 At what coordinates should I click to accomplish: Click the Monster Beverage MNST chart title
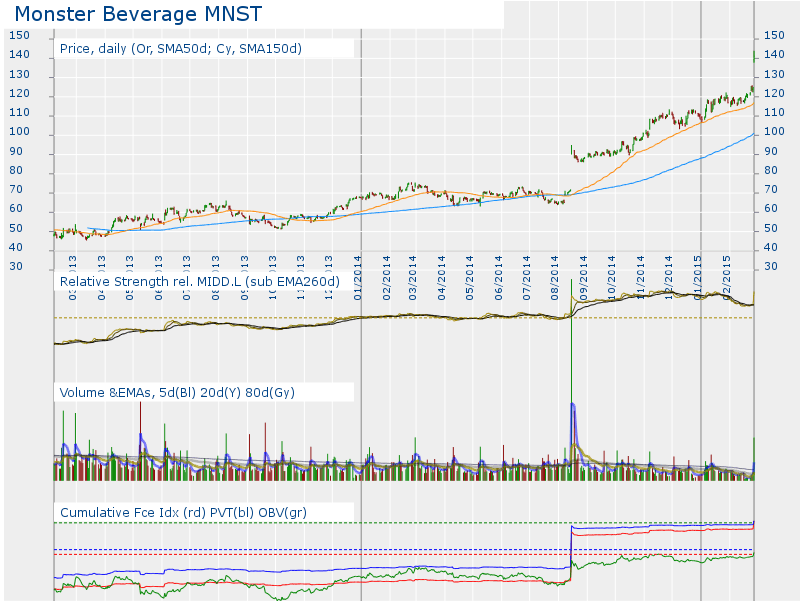(138, 14)
